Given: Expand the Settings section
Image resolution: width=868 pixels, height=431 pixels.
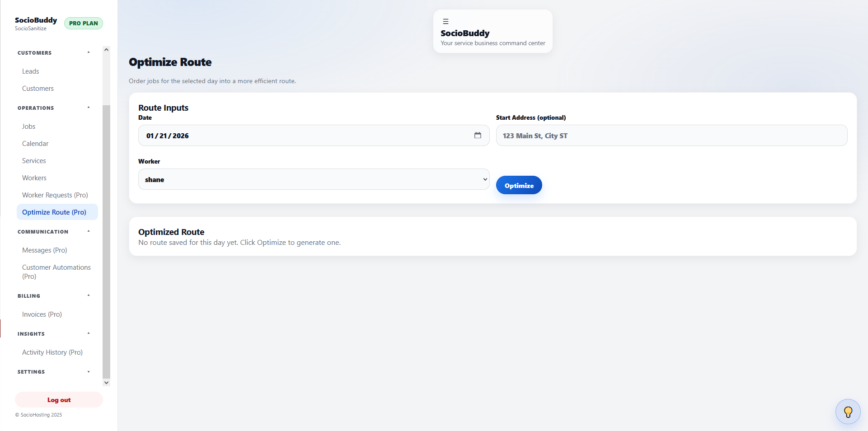Looking at the screenshot, I should (x=89, y=372).
